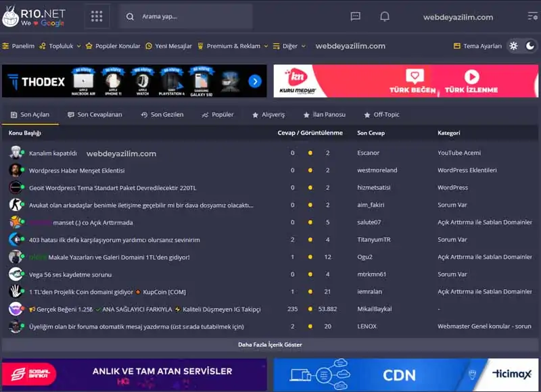This screenshot has width=541, height=392.
Task: Expand the Diğer dropdown menu
Action: tap(289, 46)
